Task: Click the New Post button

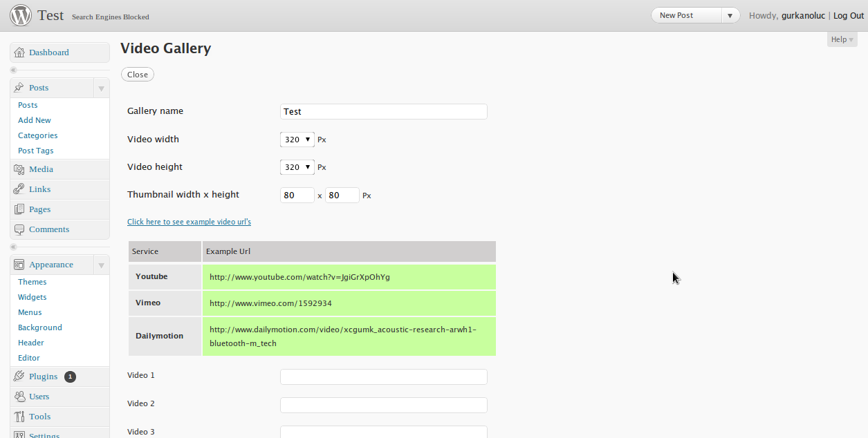Action: click(x=686, y=15)
